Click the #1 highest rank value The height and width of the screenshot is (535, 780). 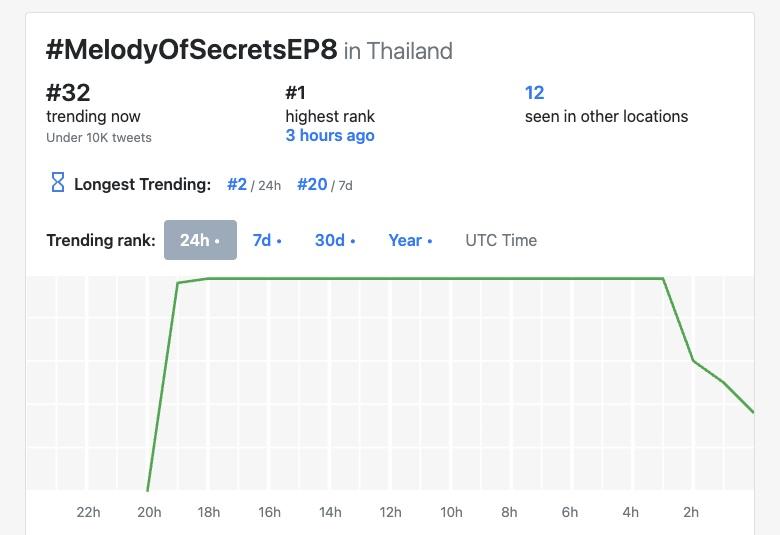point(296,93)
